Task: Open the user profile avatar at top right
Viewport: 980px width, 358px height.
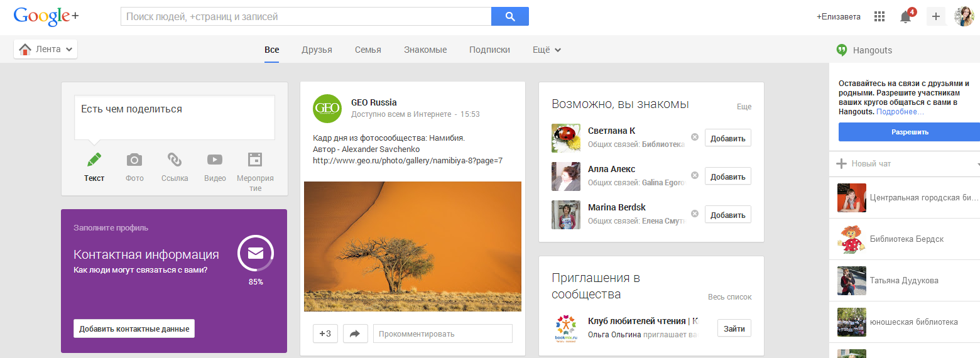Action: 964,16
